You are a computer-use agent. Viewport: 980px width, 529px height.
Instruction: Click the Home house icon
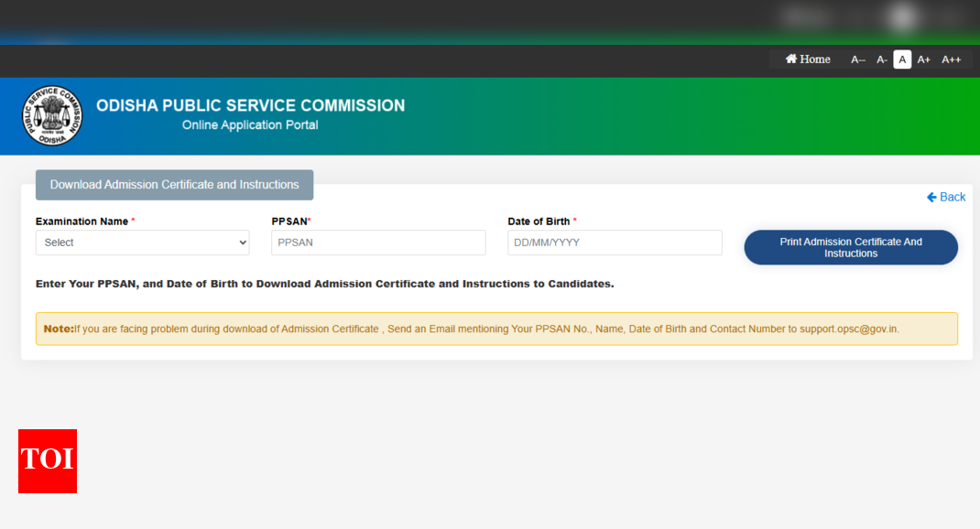[791, 59]
